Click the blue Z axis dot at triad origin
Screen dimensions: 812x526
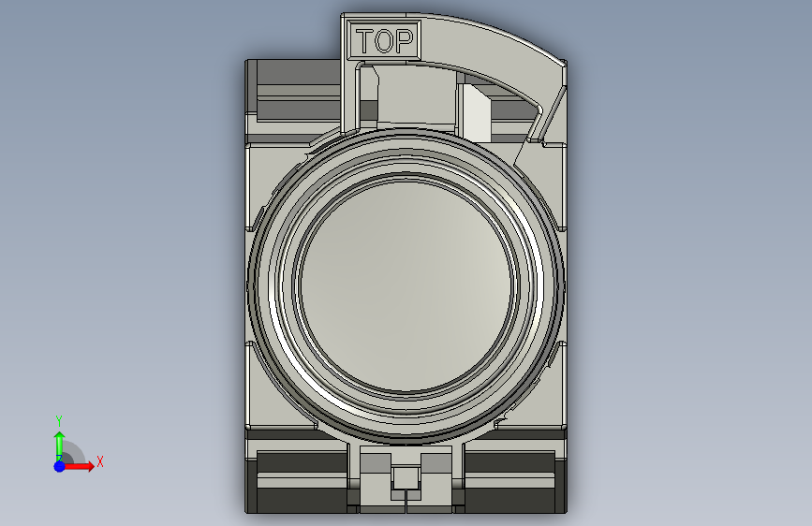(60, 466)
